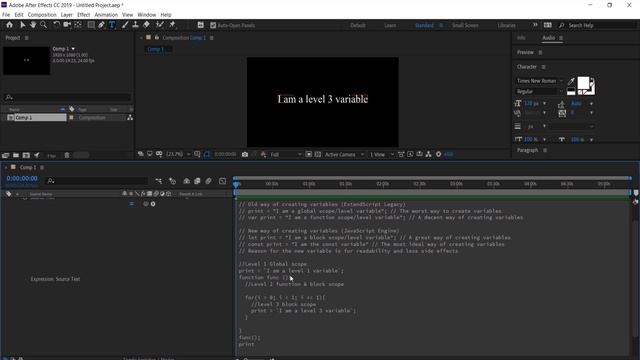The image size is (640, 360).
Task: Click the Draft 3D icon in timeline
Action: pyautogui.click(x=172, y=181)
